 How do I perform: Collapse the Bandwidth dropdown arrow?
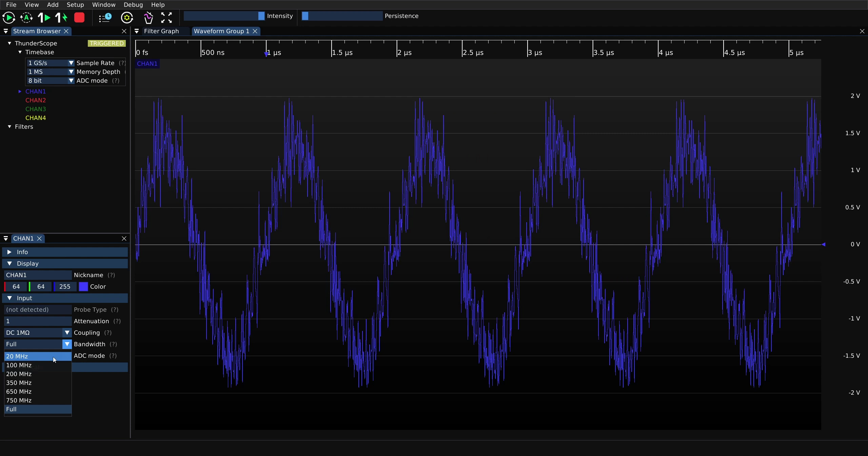click(67, 344)
